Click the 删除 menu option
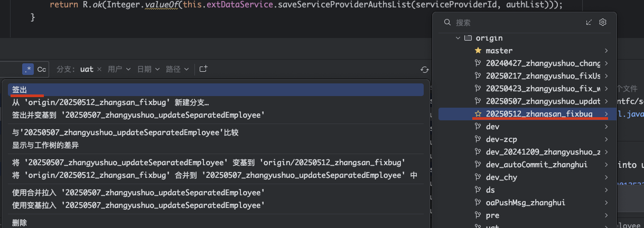 (x=20, y=223)
